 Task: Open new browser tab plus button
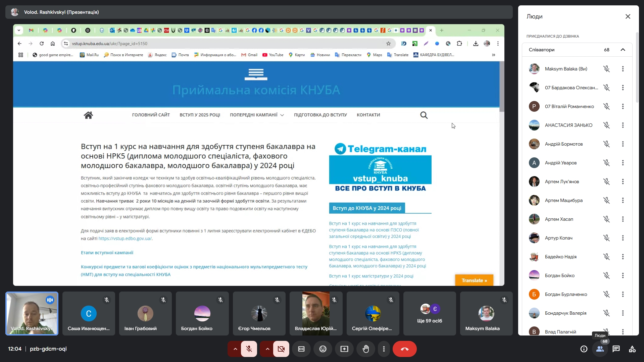(442, 30)
